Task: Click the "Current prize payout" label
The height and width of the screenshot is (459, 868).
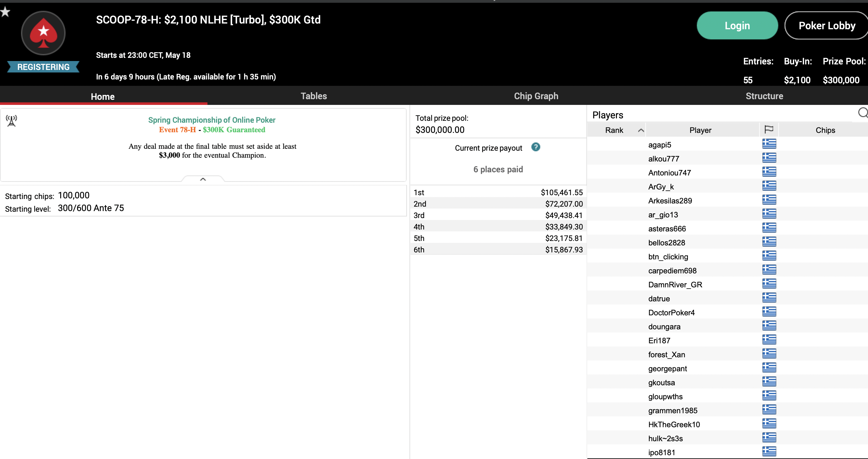Action: point(488,148)
